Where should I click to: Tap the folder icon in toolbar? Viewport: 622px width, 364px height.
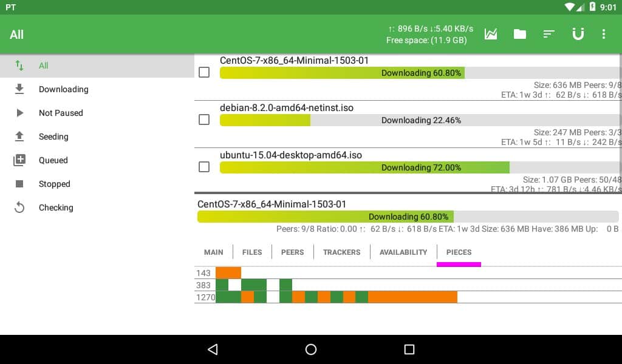point(520,34)
